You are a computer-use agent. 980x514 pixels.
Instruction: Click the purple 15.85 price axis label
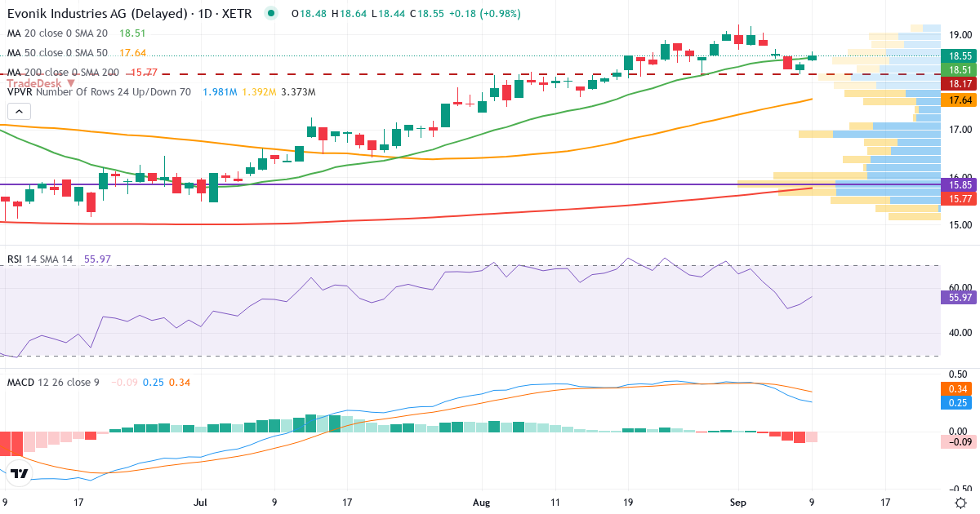pyautogui.click(x=960, y=185)
